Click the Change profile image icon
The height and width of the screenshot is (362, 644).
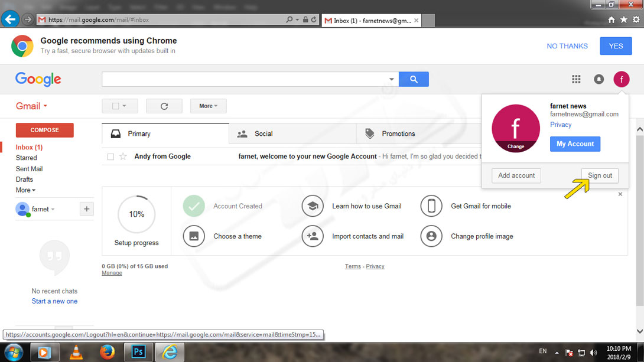pyautogui.click(x=431, y=236)
